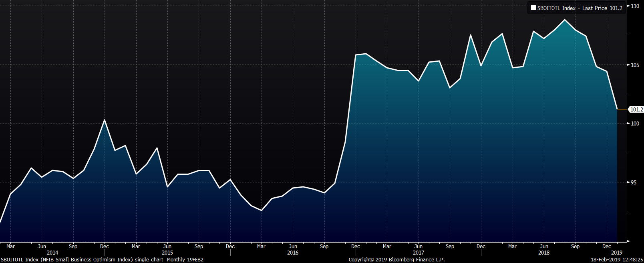This screenshot has width=644, height=263.
Task: Click the line's lowest trough at Mar 2016
Action: click(x=262, y=210)
